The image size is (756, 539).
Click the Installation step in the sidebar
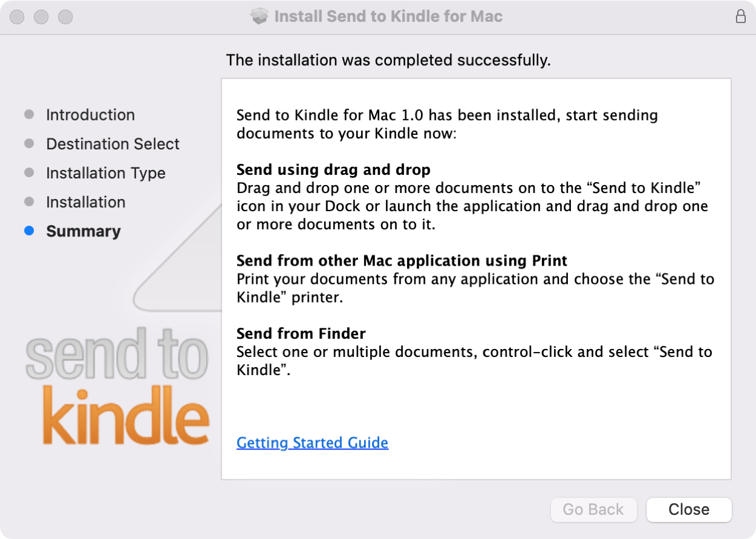click(85, 202)
